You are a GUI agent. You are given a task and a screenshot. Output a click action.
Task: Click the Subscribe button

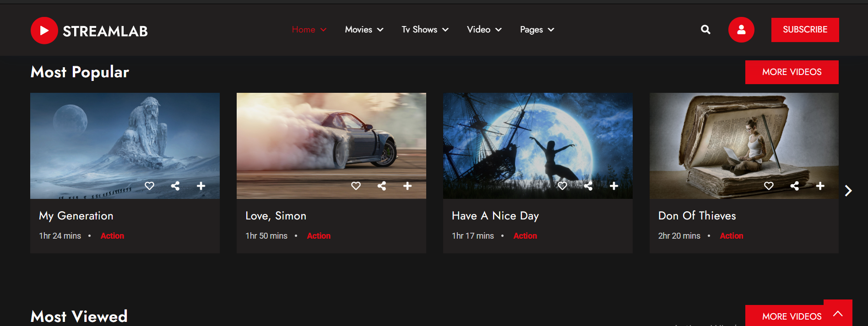point(805,30)
